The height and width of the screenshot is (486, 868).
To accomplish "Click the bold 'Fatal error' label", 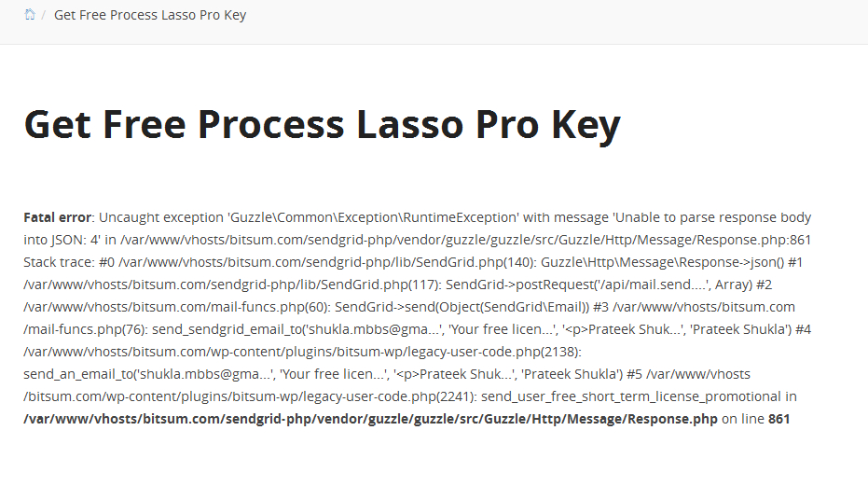I will pos(57,217).
